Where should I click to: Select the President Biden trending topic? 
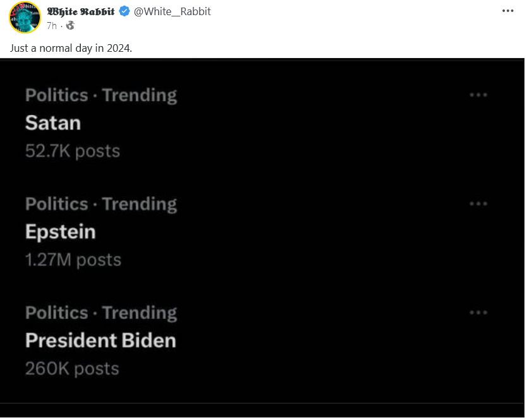coord(100,340)
